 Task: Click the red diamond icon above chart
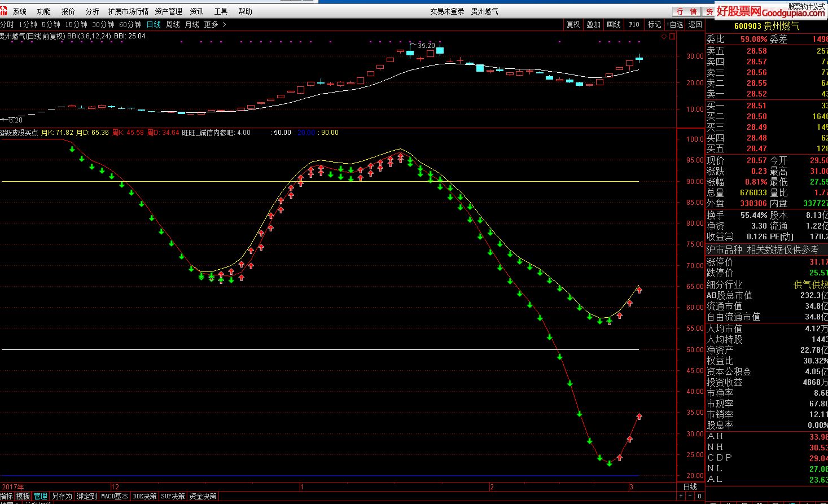click(664, 36)
